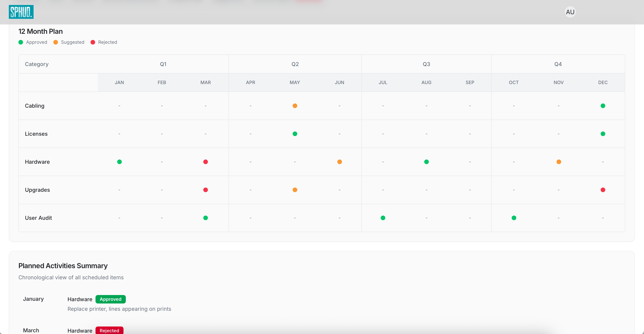Screen dimensions: 644x334
Task: Click Cabling suggested dot in May
Action: [x=295, y=106]
